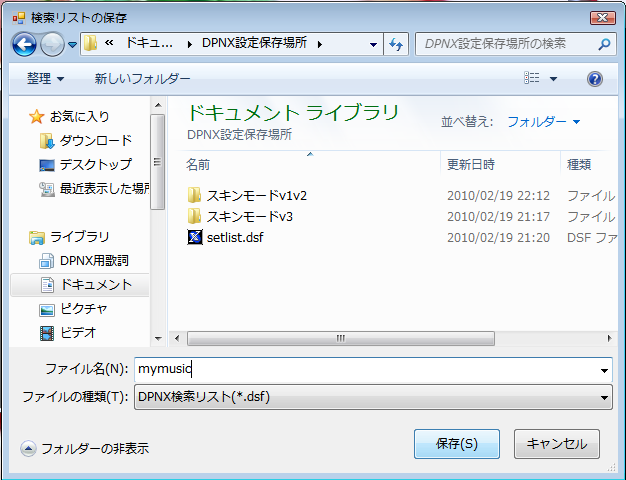Click the ライブラリ folder icon
This screenshot has height=480, width=626.
click(37, 237)
